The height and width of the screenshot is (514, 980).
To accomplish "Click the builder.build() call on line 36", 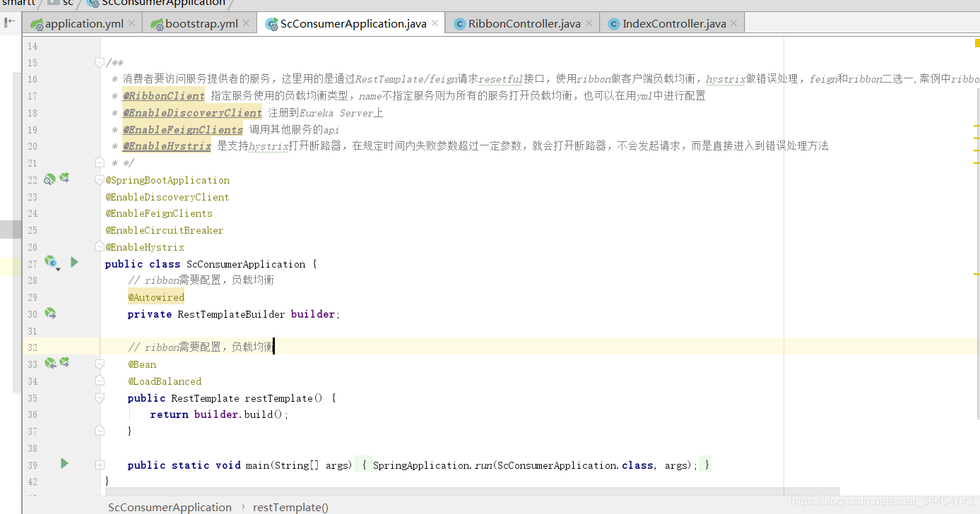I will [240, 414].
